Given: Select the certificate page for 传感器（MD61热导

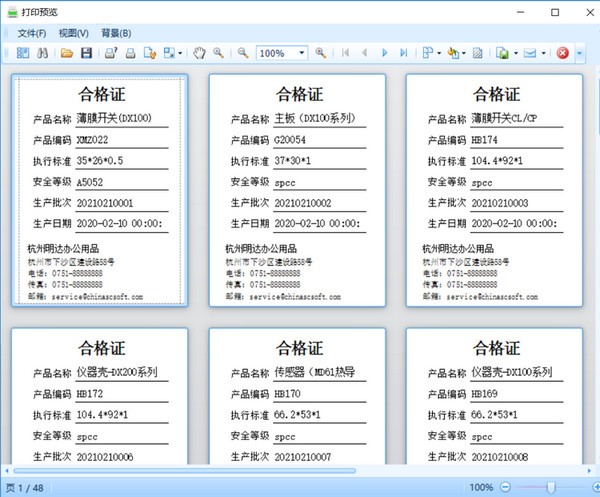Looking at the screenshot, I should coord(297,396).
